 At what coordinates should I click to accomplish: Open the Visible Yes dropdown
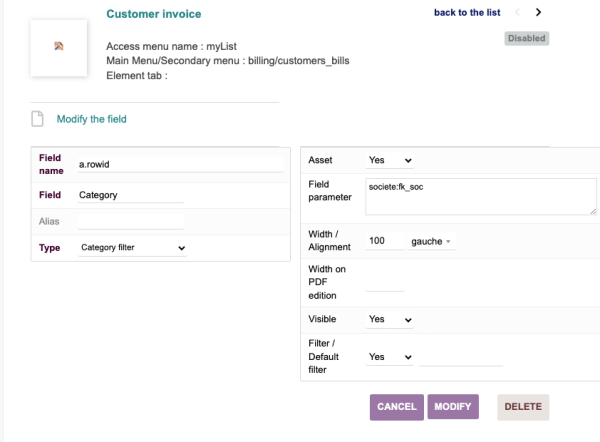390,319
